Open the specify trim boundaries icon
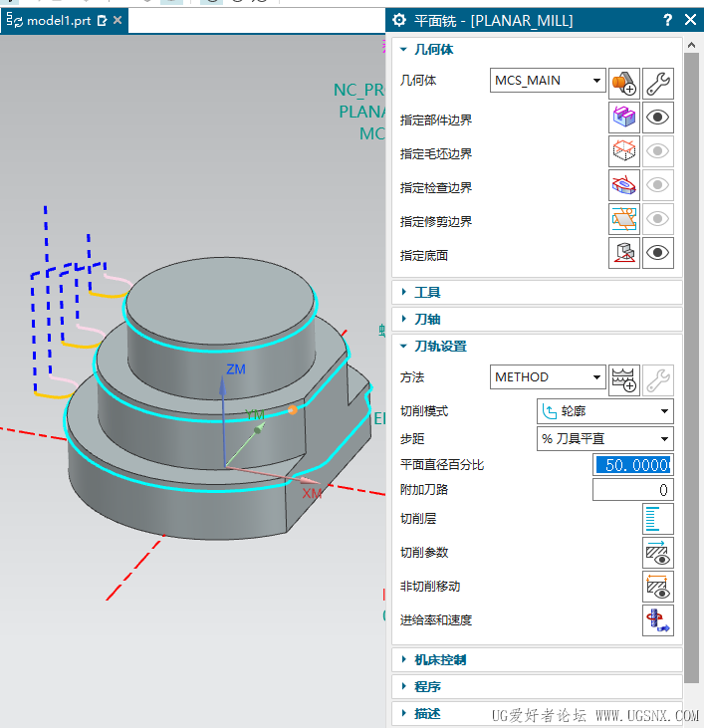The image size is (704, 728). (624, 219)
